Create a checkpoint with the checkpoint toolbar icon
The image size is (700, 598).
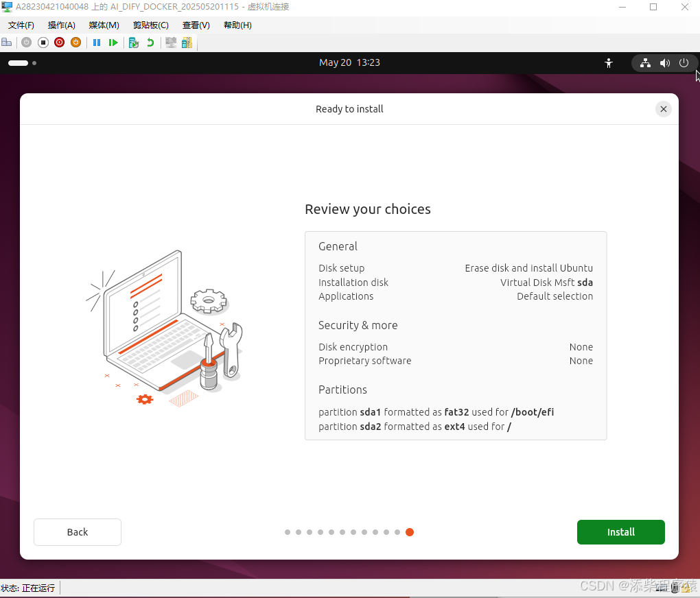click(x=134, y=43)
